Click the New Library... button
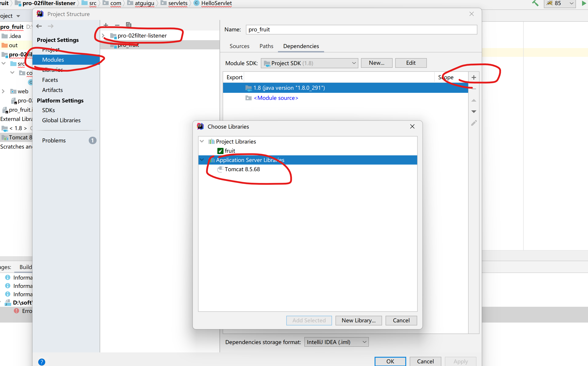Image resolution: width=588 pixels, height=366 pixels. (358, 320)
